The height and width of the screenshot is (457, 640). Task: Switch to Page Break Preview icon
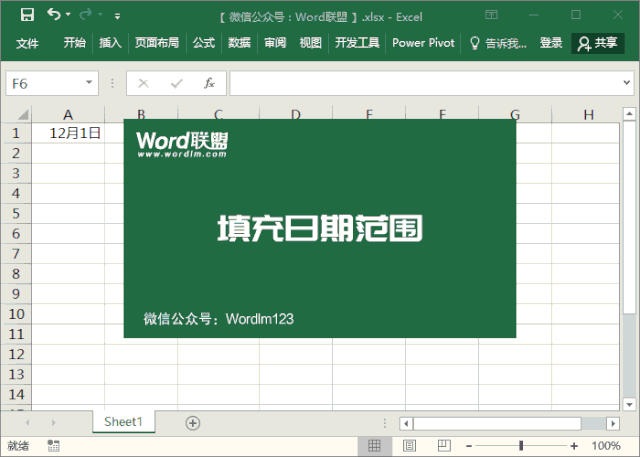tap(444, 446)
